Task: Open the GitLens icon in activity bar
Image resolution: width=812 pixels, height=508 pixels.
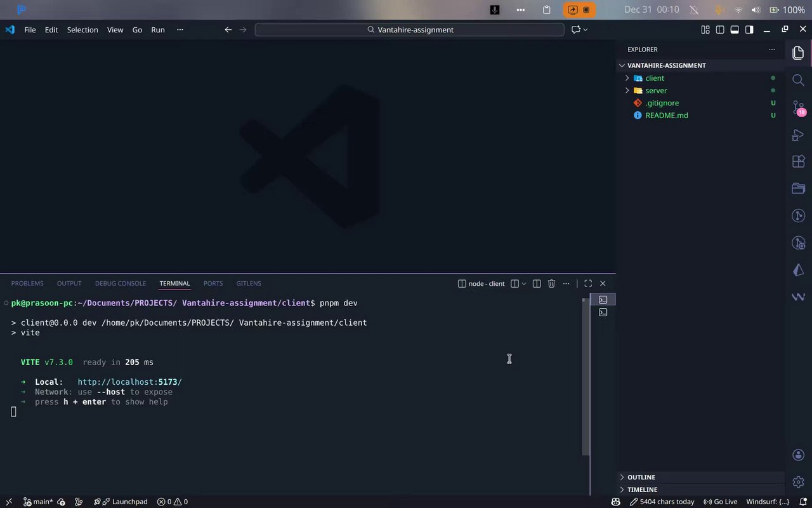Action: (798, 216)
